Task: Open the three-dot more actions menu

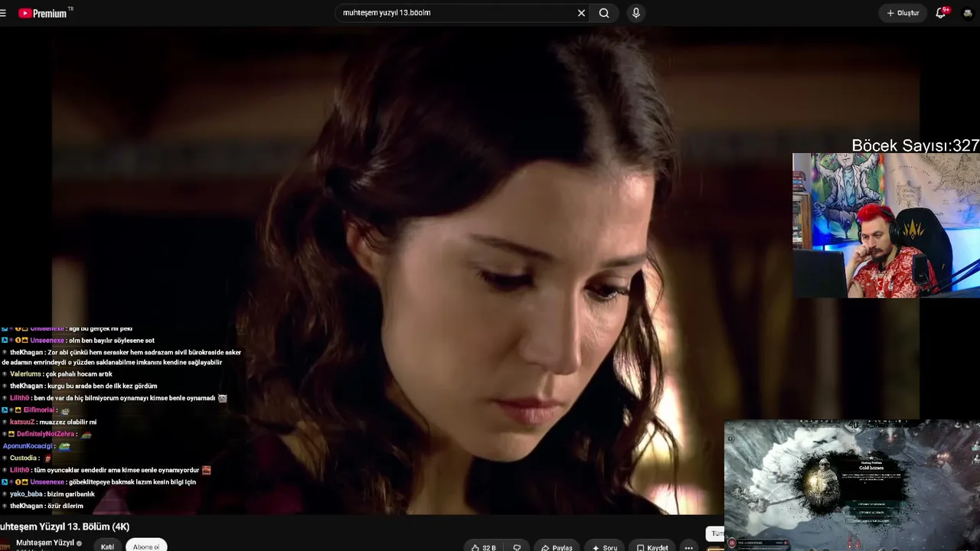Action: pos(688,547)
